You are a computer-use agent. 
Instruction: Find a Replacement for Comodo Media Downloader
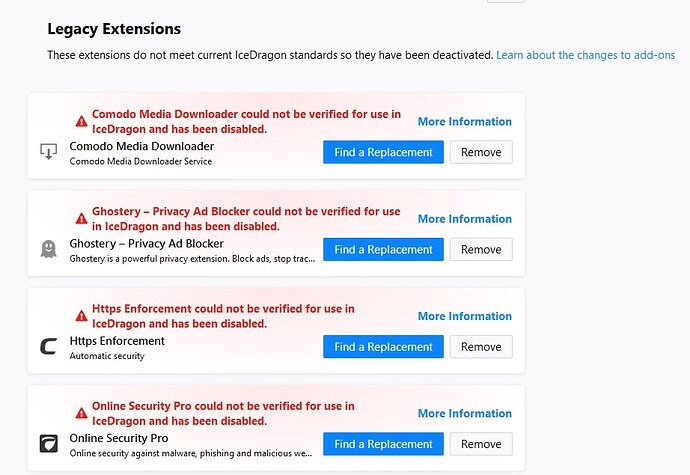tap(383, 152)
